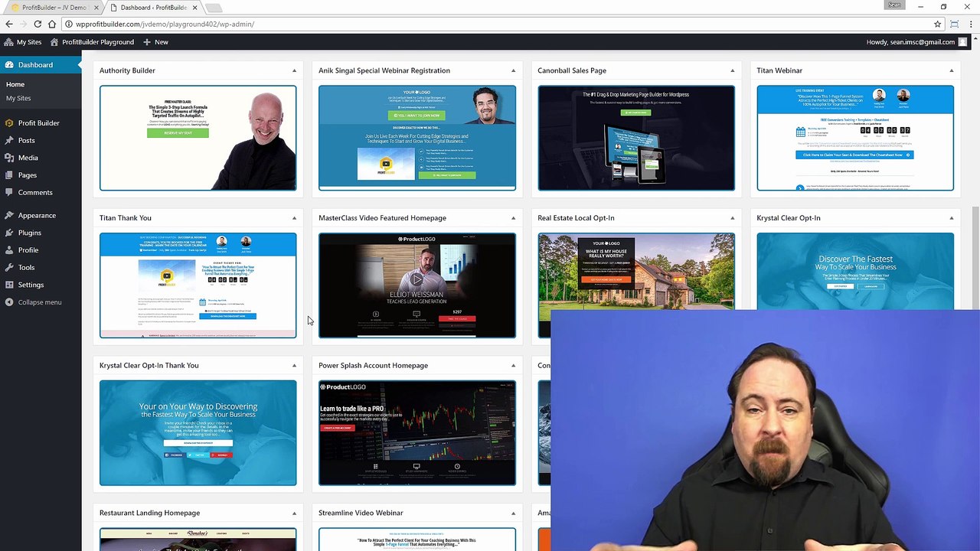The image size is (980, 551).
Task: Click the Profile user icon
Action: (9, 250)
